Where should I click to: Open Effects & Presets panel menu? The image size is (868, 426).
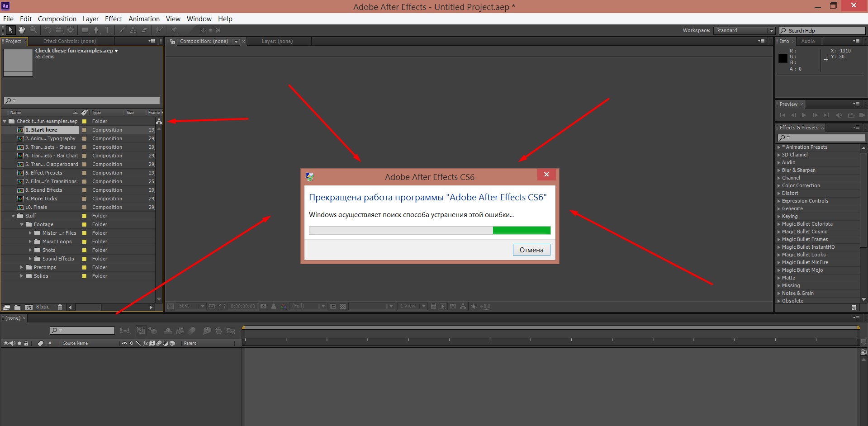[x=856, y=128]
